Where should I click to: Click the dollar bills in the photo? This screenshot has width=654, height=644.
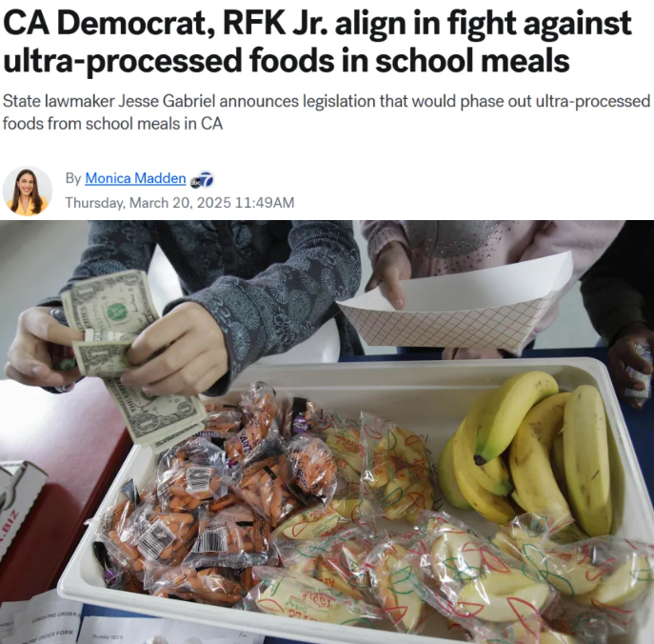tap(129, 359)
